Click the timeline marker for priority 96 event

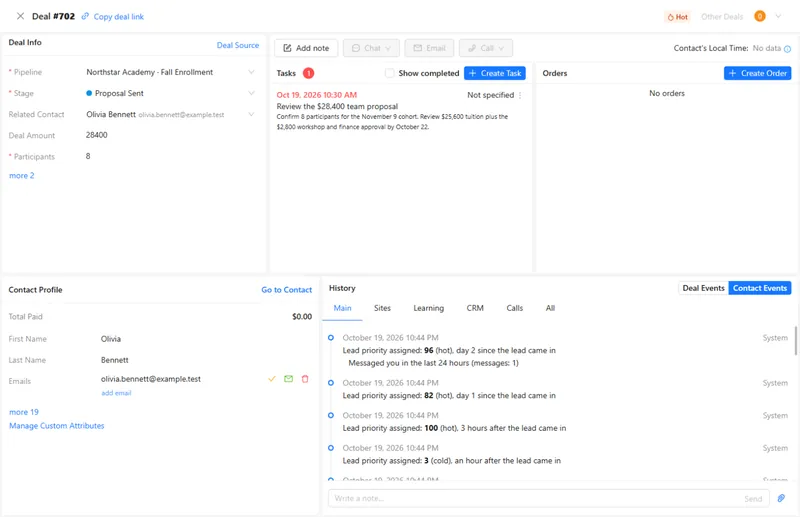click(x=331, y=337)
